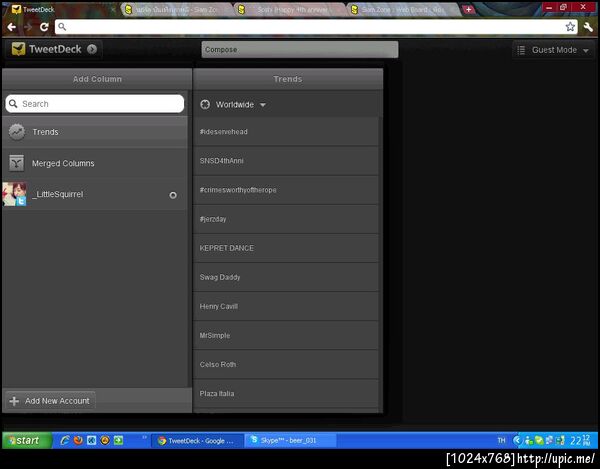Screen dimensions: 600x469
Task: Click the browser address bar
Action: click(x=316, y=27)
